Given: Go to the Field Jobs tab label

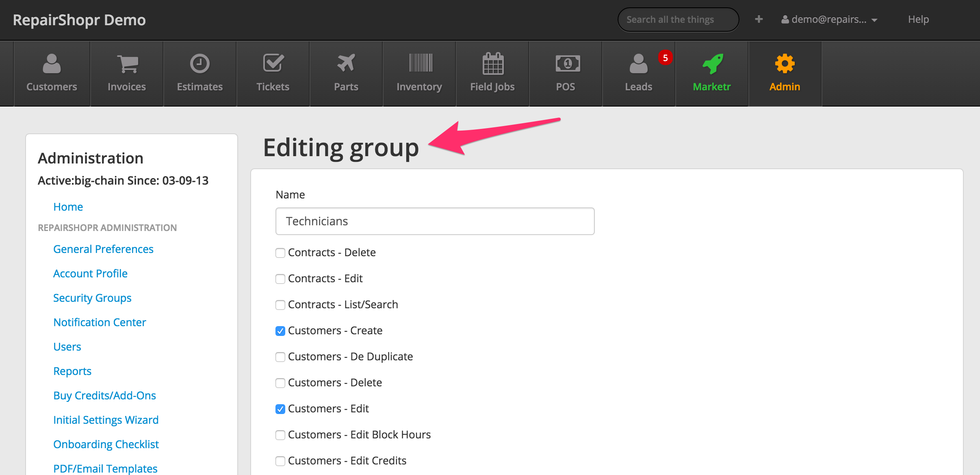Looking at the screenshot, I should click(x=492, y=87).
